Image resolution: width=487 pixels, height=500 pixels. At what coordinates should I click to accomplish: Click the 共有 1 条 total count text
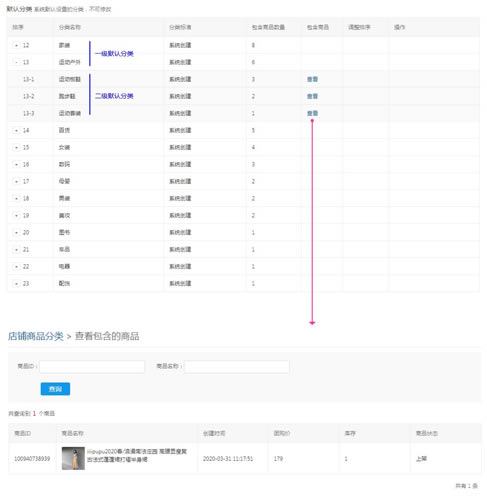pyautogui.click(x=467, y=486)
